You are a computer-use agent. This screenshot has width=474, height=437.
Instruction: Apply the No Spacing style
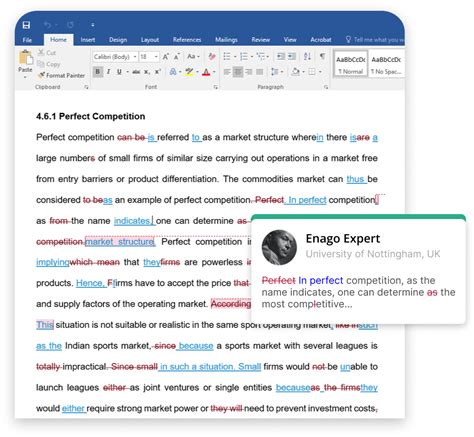(x=386, y=64)
